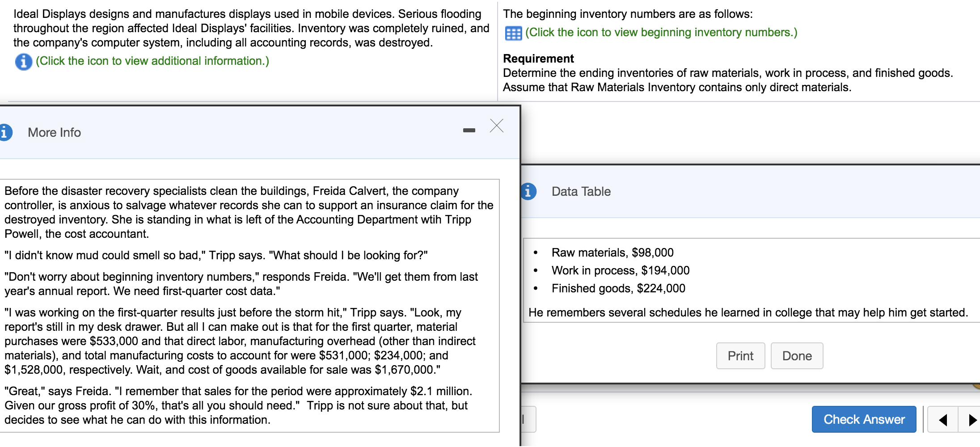Click the info icon on Data Table panel
980x447 pixels.
pyautogui.click(x=529, y=191)
